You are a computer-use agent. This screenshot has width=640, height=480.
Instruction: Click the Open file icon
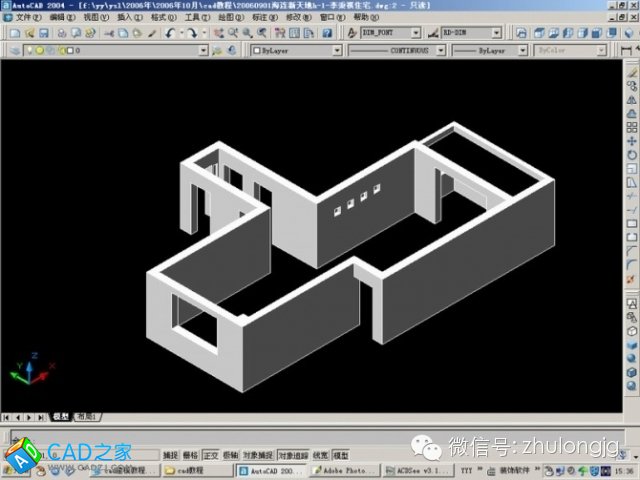pos(29,33)
